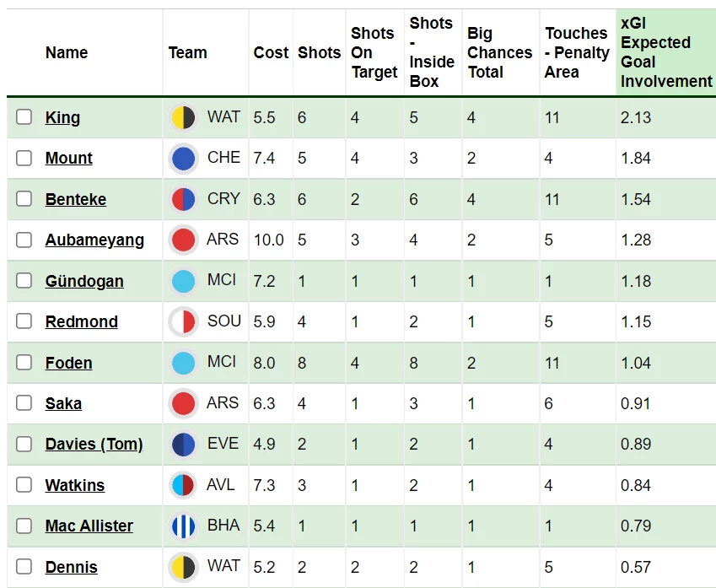Tick the checkbox next to King
Viewport: 716px width, 588px height.
pos(24,117)
